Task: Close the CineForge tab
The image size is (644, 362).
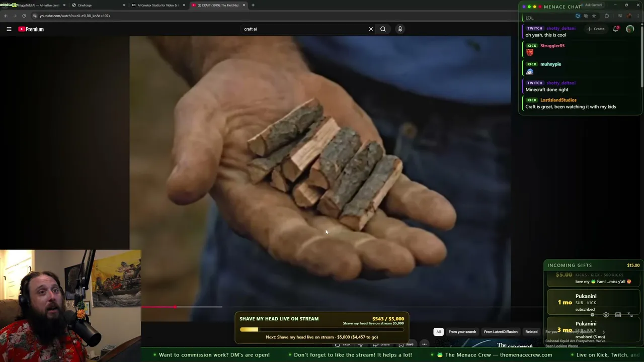Action: point(124,5)
